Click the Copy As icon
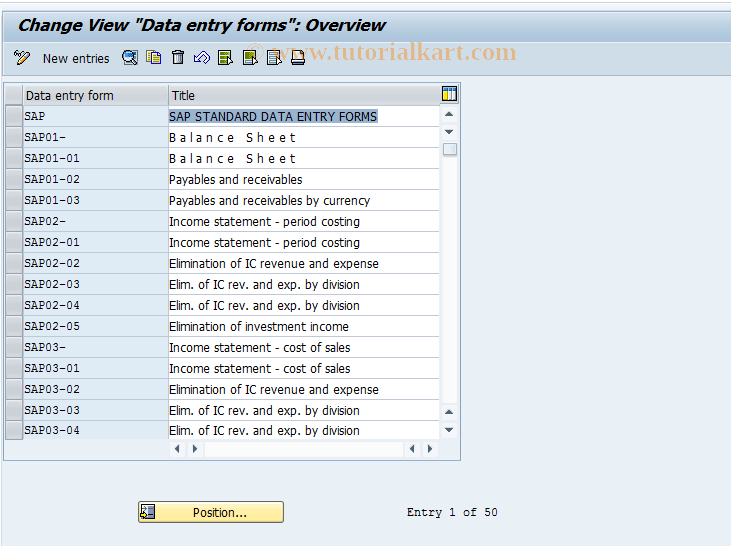This screenshot has height=546, width=731. (x=153, y=58)
